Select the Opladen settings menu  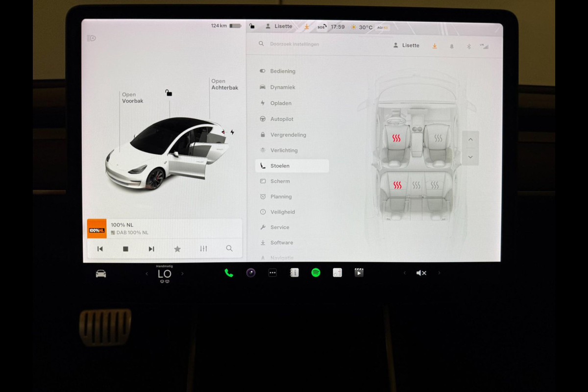[281, 103]
